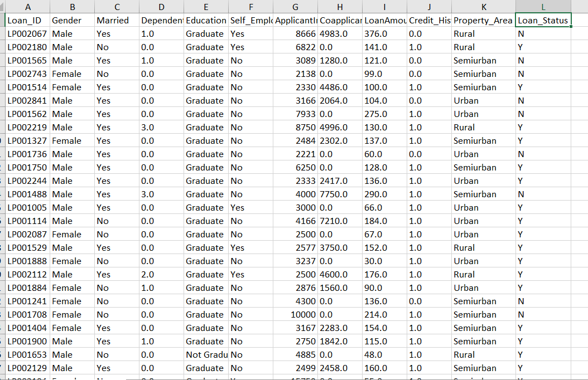588x380 pixels.
Task: Click the cell showing Not Gradu
Action: coord(206,354)
